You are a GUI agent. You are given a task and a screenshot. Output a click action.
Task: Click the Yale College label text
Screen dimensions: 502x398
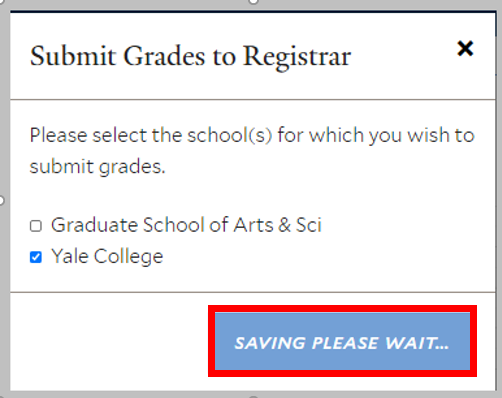click(107, 256)
